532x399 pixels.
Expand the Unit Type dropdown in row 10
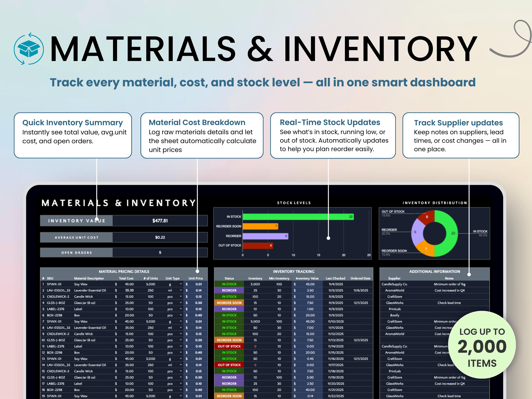tap(181, 340)
